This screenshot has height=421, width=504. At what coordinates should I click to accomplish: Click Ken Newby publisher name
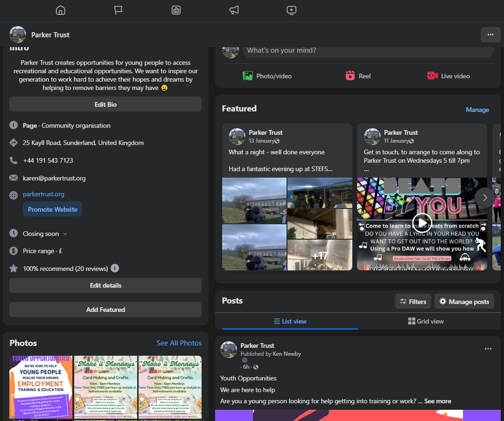[287, 353]
